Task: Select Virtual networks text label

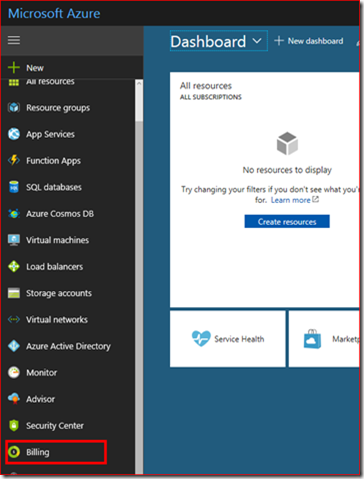Action: coord(57,319)
